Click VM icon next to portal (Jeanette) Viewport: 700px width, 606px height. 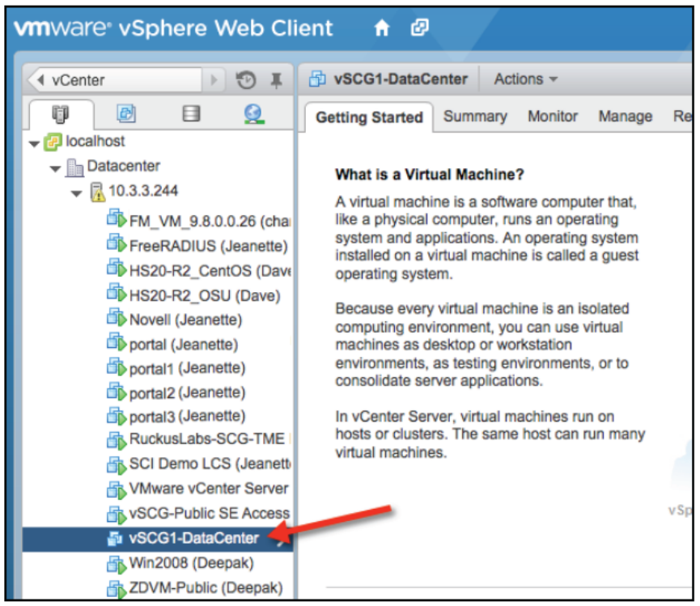pos(117,341)
